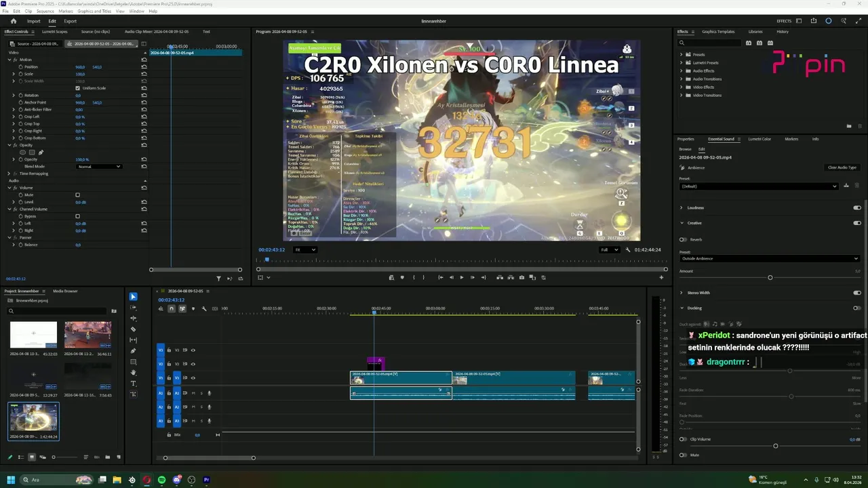Image resolution: width=868 pixels, height=488 pixels.
Task: Select the Rectangle tool
Action: coord(133,362)
